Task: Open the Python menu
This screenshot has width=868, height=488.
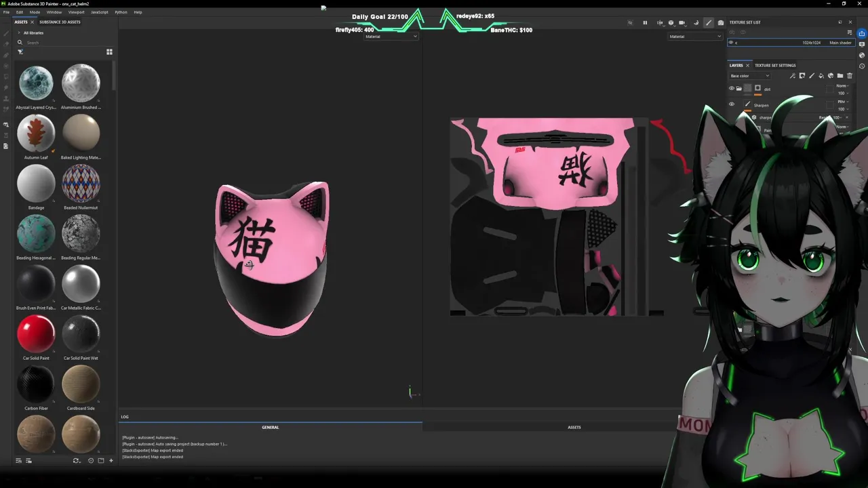Action: point(121,12)
